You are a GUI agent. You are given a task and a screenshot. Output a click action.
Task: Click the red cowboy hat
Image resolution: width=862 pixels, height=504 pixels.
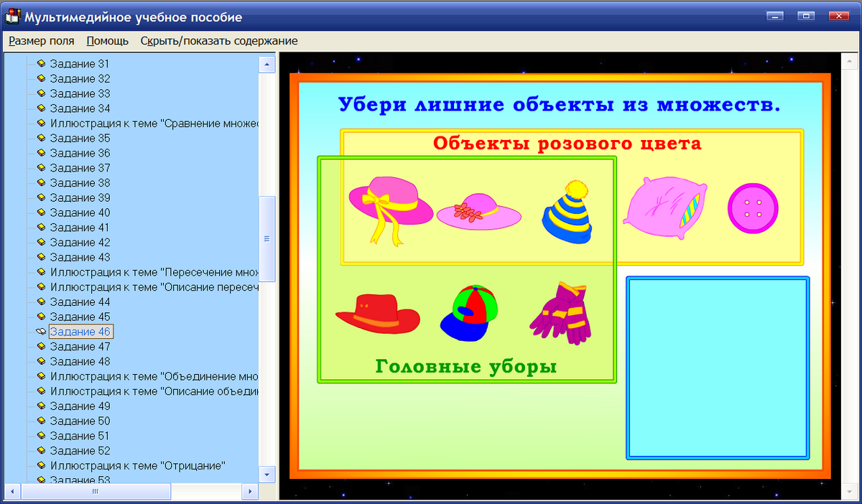pos(379,314)
